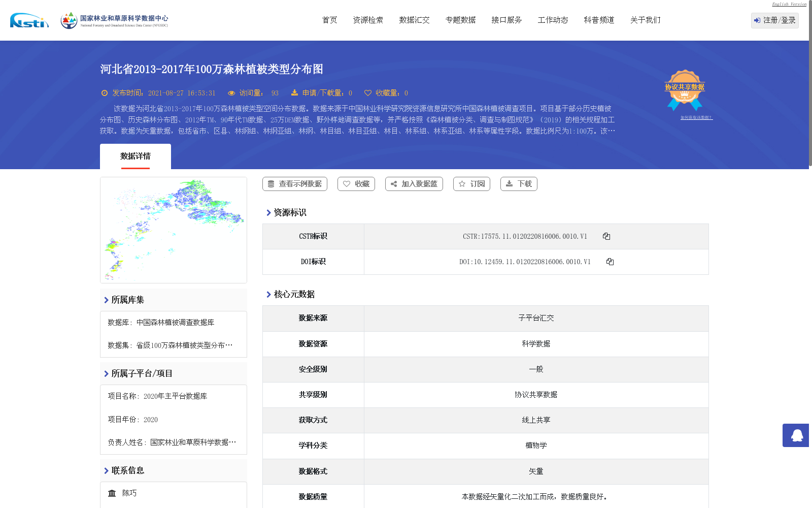
Task: Open the 科普频道 menu
Action: [x=599, y=20]
